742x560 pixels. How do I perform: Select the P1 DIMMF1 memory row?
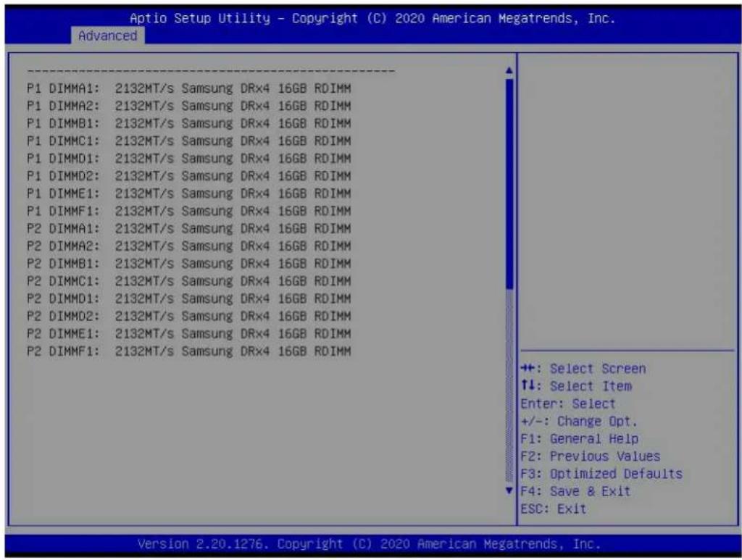click(189, 211)
